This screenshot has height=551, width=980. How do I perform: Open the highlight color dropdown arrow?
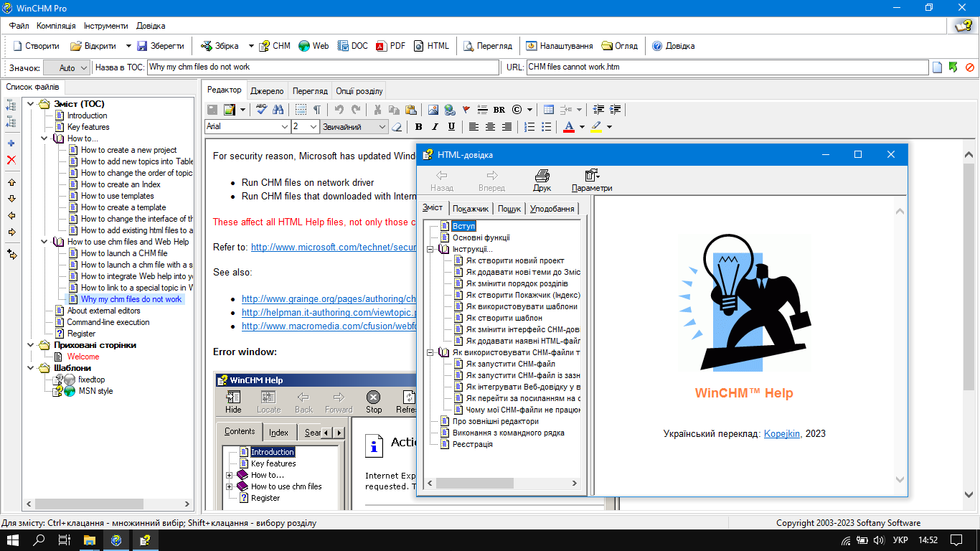[609, 127]
